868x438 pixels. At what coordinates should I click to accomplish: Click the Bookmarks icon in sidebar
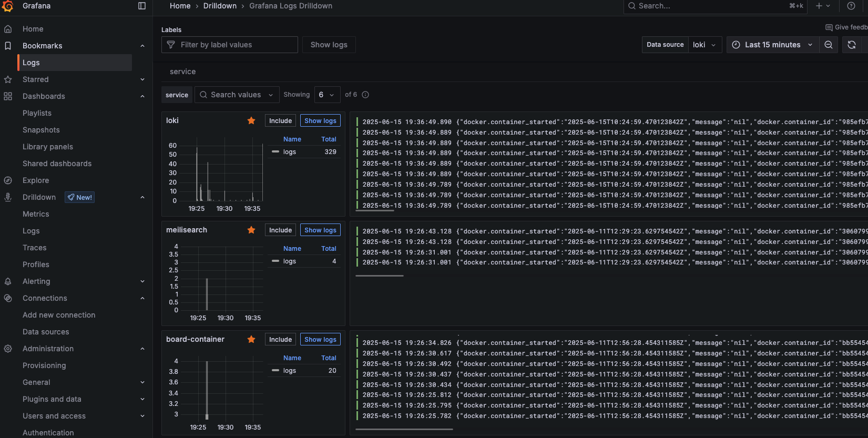click(x=8, y=46)
